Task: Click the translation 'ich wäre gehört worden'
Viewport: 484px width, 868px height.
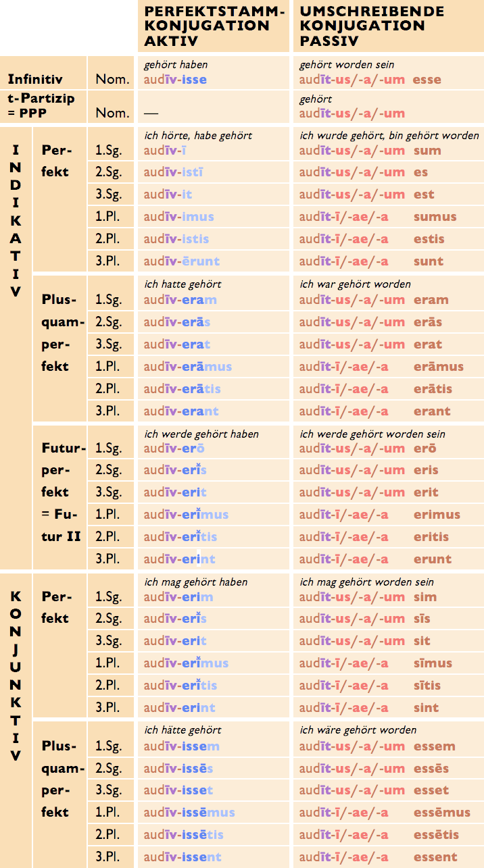Action: click(x=358, y=730)
